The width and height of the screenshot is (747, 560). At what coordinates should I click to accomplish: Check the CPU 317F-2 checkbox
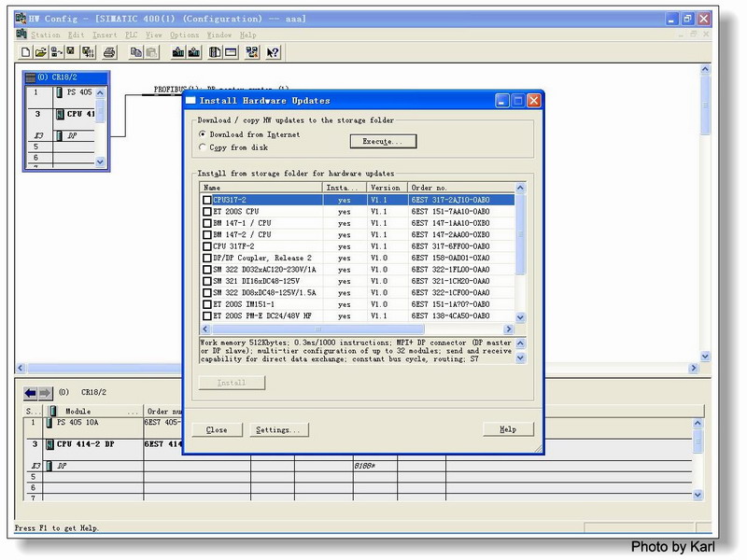click(x=207, y=246)
